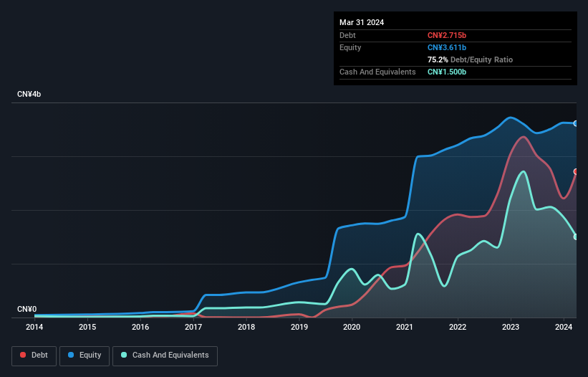Click the 2017 x-axis label
588x377 pixels.
point(193,327)
